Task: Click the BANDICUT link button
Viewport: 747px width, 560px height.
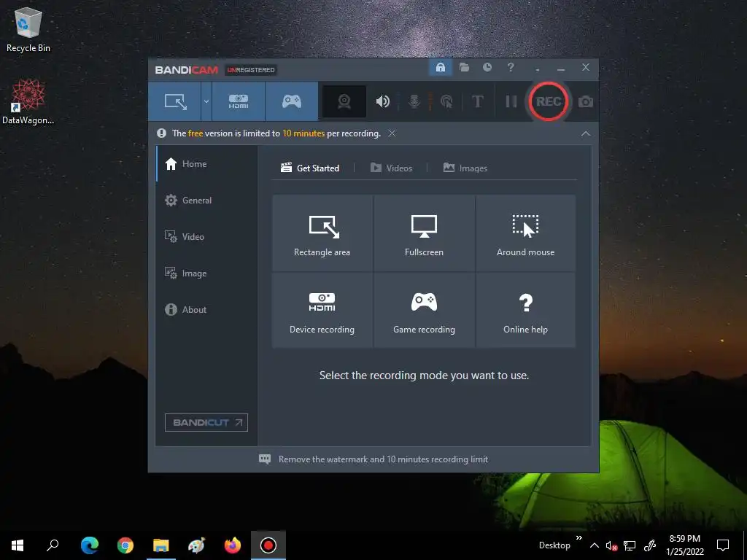Action: 206,422
